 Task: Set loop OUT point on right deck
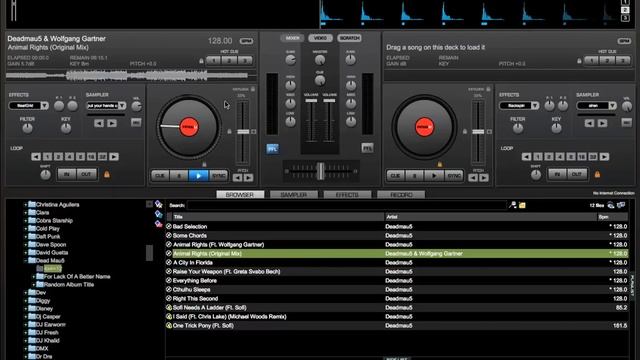(x=576, y=174)
